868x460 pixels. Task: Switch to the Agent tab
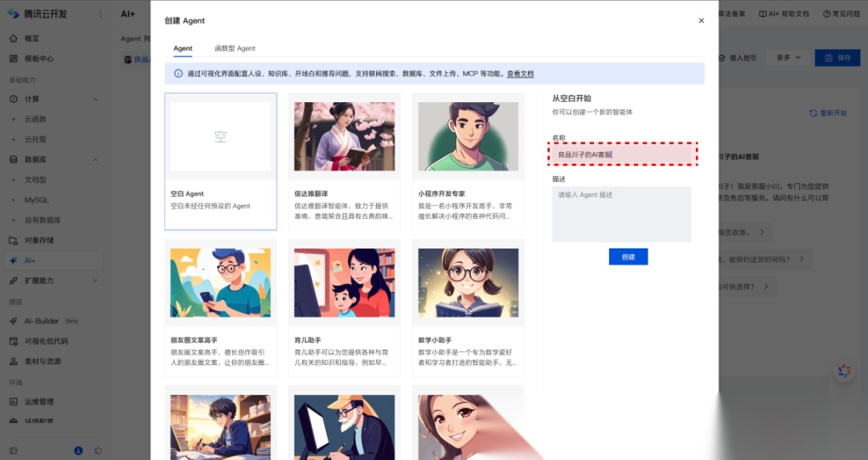[x=182, y=48]
